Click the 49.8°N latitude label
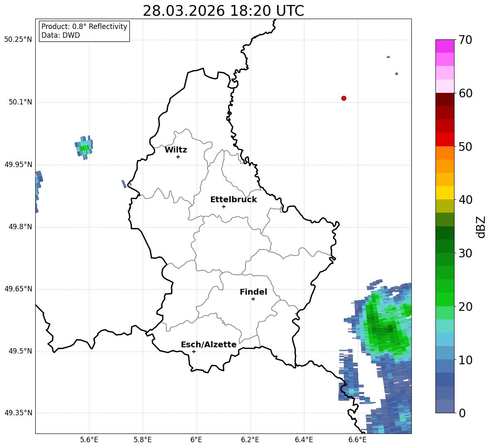Image resolution: width=491 pixels, height=448 pixels. pos(20,227)
